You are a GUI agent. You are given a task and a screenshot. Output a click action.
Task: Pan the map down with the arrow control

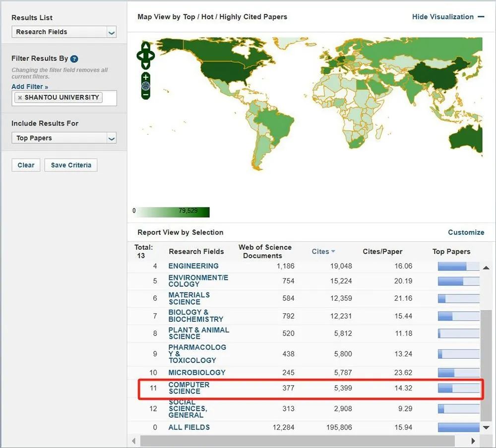click(x=145, y=65)
